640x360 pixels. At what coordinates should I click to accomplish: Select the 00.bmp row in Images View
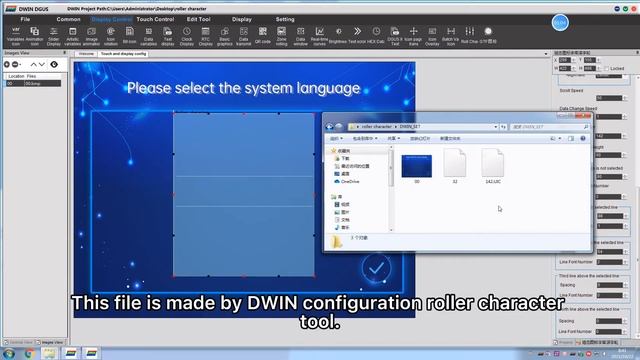(33, 83)
